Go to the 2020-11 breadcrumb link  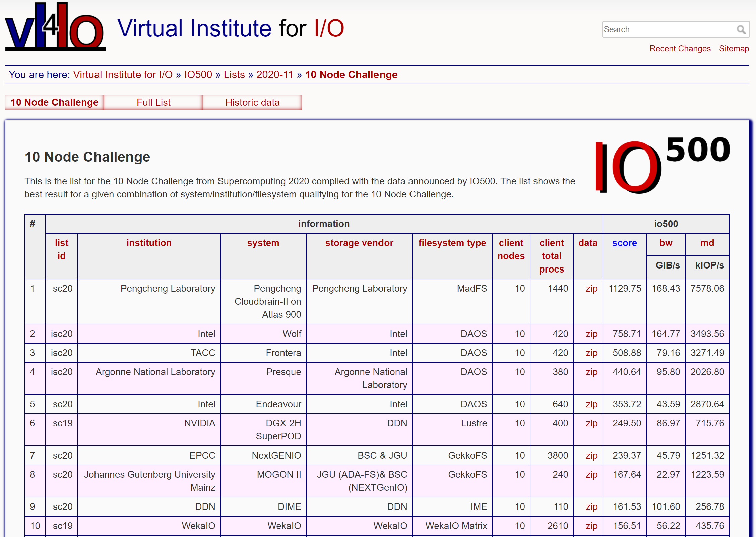point(274,74)
